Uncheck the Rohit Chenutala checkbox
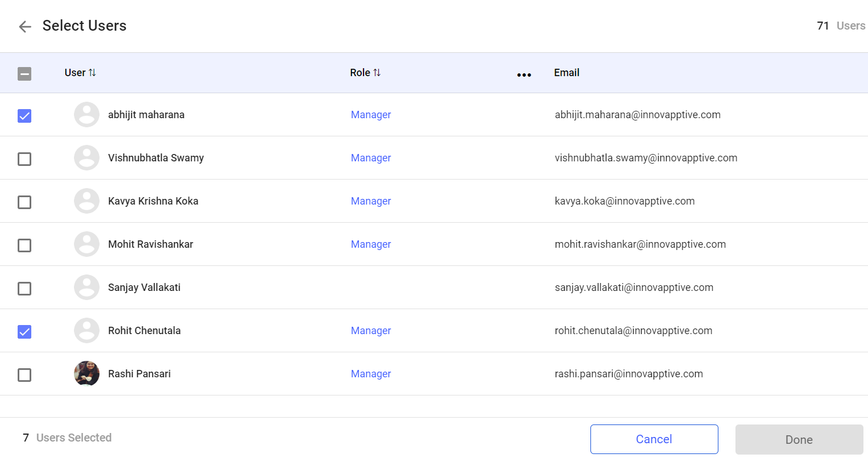The width and height of the screenshot is (868, 458). (x=24, y=332)
